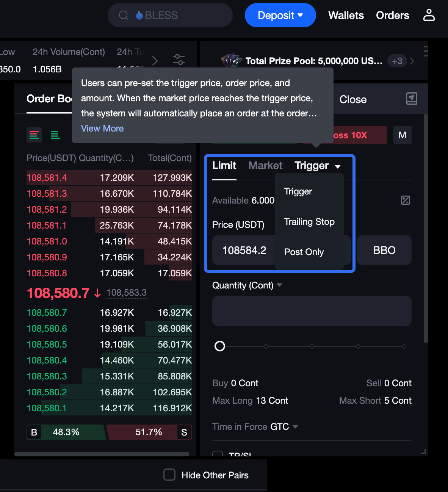The image size is (448, 492).
Task: Open ticker display settings sliders icon
Action: coord(179,60)
